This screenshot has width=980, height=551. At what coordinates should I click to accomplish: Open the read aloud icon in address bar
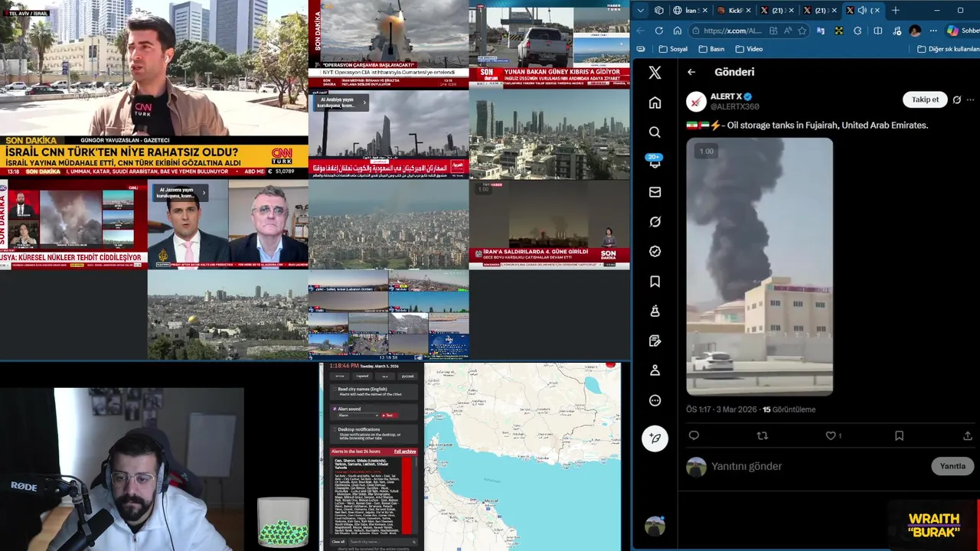click(788, 31)
